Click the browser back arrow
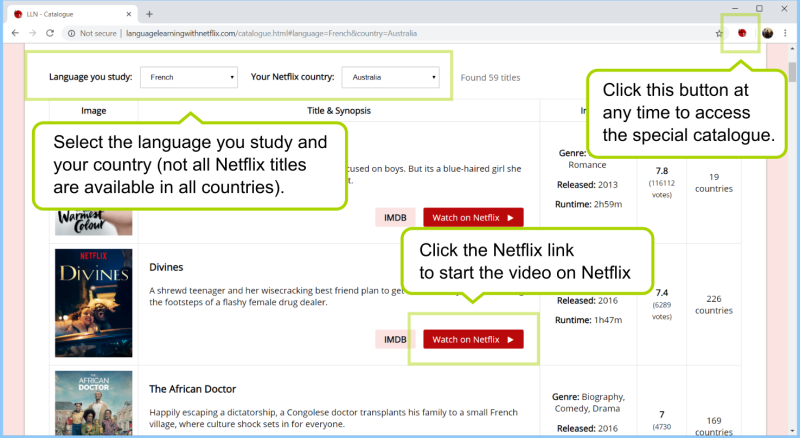The width and height of the screenshot is (800, 438). [15, 33]
